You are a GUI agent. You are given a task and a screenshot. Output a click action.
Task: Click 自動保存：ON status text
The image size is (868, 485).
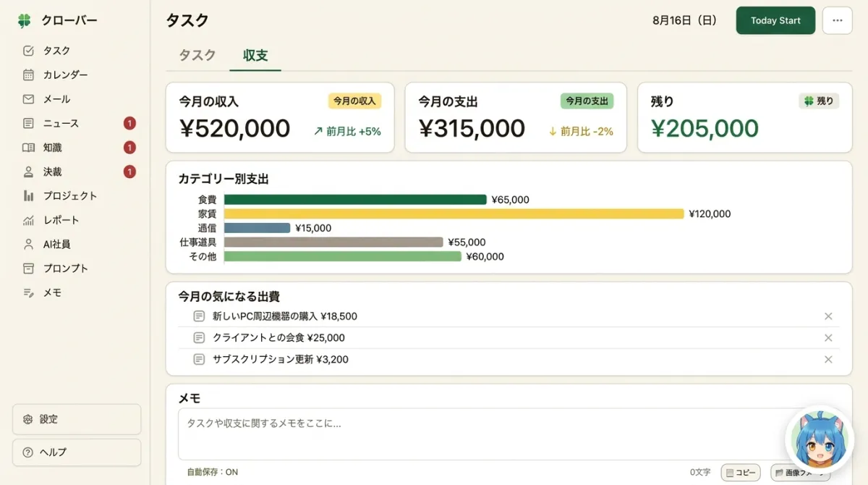click(x=212, y=472)
